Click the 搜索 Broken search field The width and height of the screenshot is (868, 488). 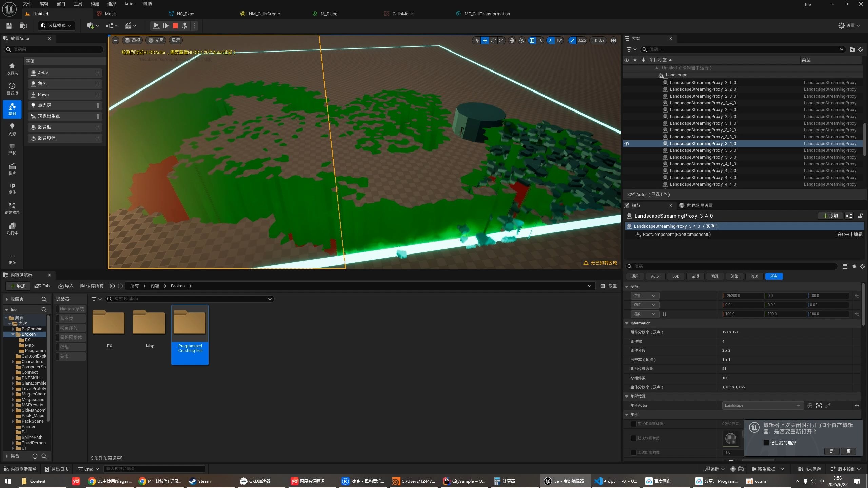click(x=190, y=299)
